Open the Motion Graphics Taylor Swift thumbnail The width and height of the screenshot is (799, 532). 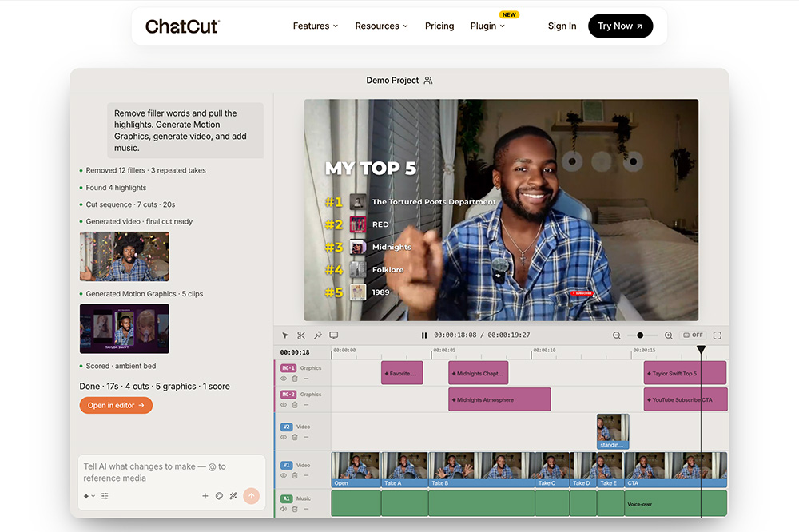point(125,328)
